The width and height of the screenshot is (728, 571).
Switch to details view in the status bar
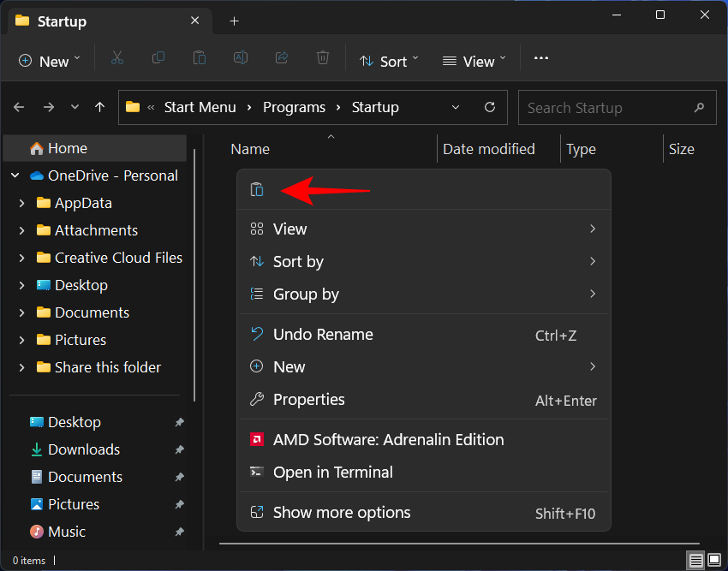pos(694,560)
